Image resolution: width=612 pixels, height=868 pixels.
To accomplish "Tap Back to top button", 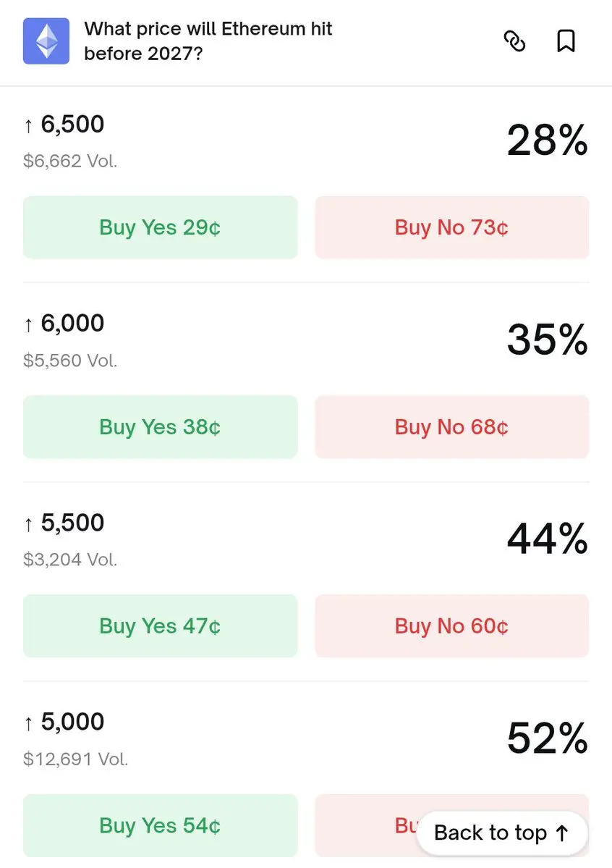I will (501, 833).
